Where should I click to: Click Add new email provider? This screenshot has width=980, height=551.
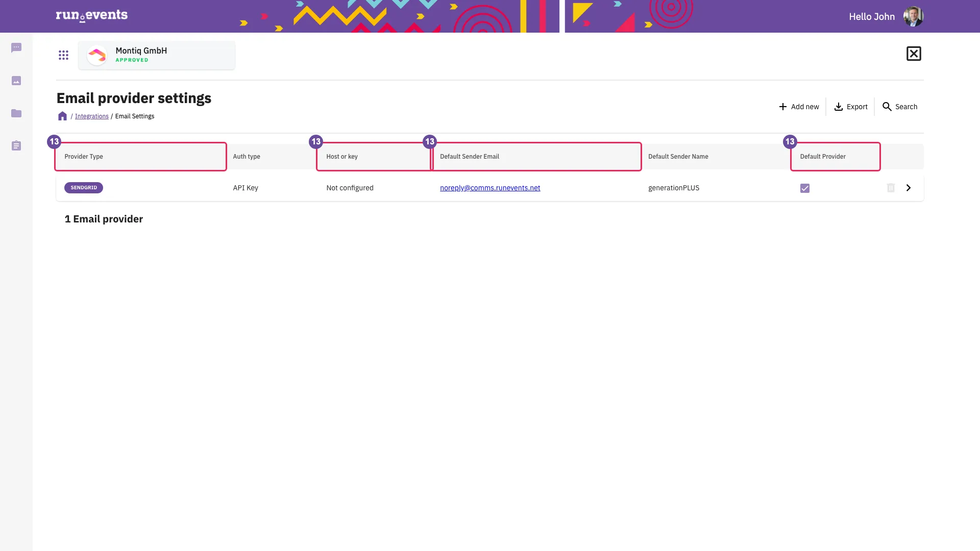pos(799,107)
